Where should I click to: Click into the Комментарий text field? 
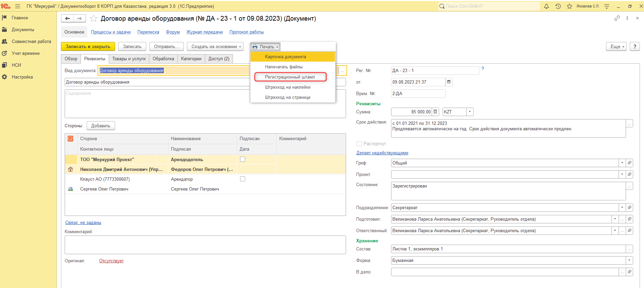pyautogui.click(x=205, y=245)
